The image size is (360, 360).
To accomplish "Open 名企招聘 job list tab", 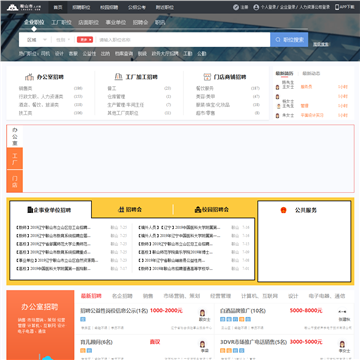I will click(x=122, y=296).
